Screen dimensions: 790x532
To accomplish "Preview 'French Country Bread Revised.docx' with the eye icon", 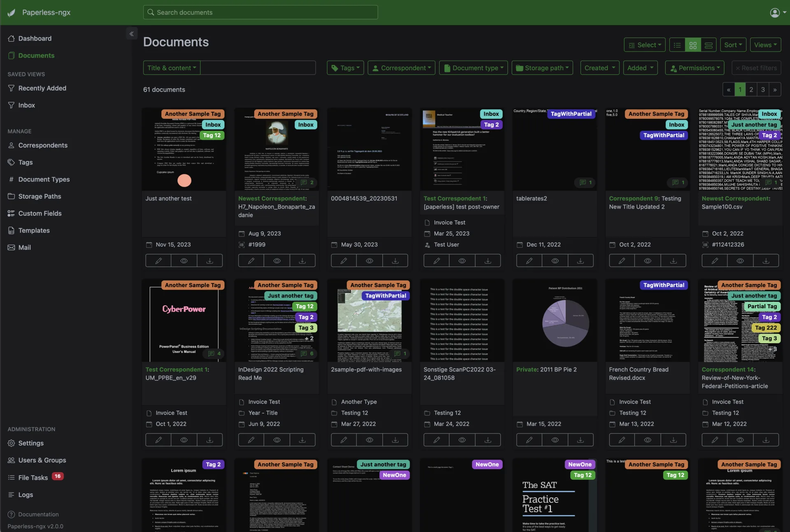I will (x=647, y=439).
